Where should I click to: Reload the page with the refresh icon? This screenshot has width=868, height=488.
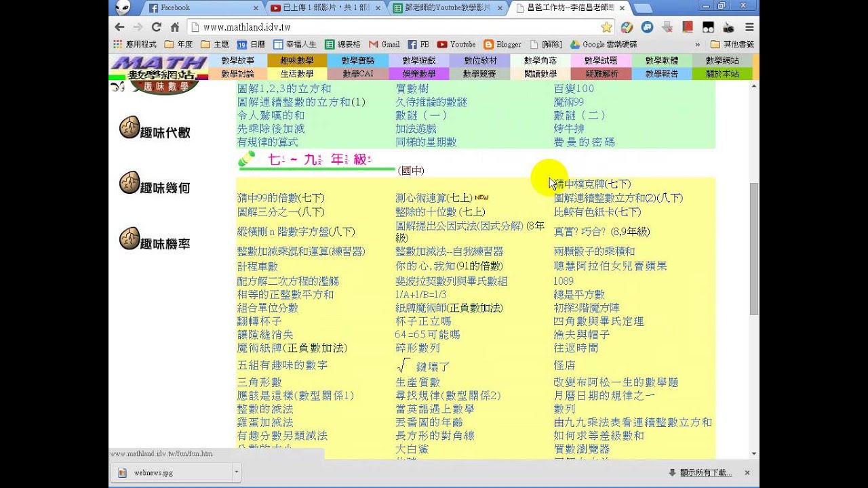pos(156,27)
